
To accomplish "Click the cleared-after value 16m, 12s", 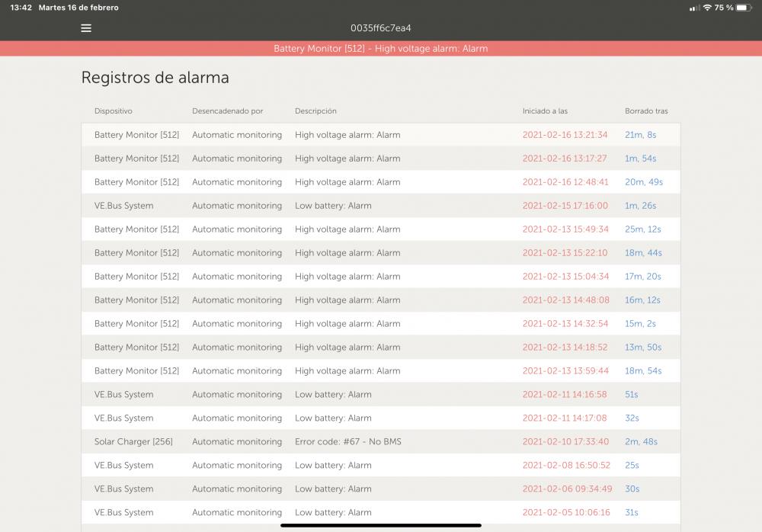I will coord(642,300).
